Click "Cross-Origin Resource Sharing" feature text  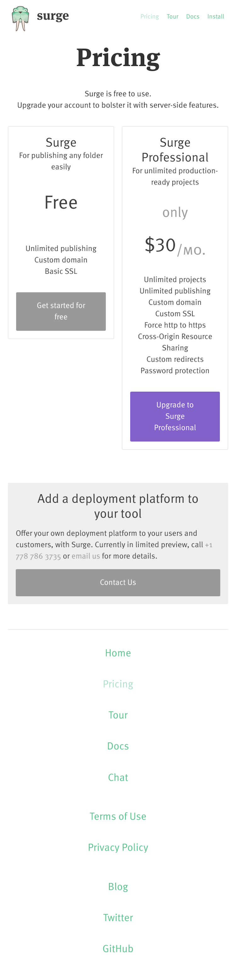(x=175, y=342)
